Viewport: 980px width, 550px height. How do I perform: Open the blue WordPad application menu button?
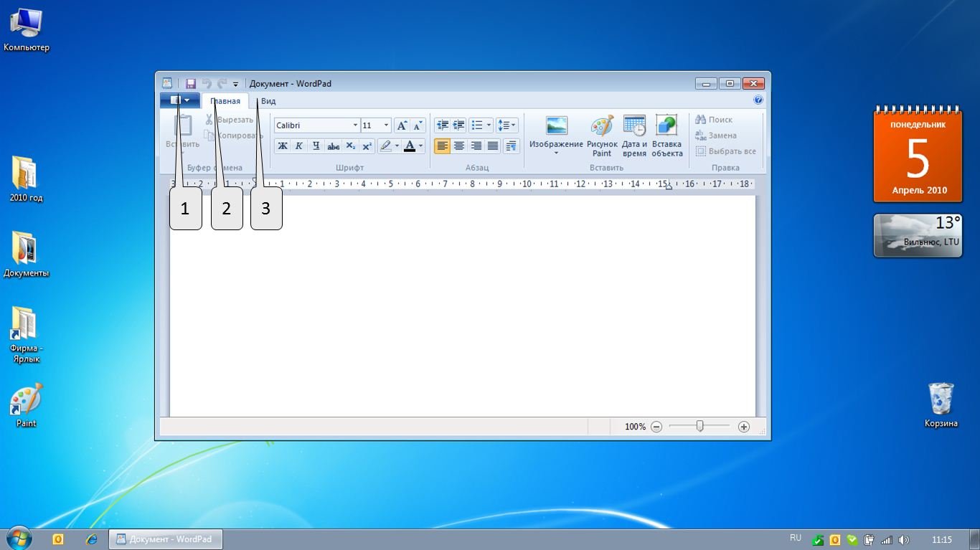179,101
